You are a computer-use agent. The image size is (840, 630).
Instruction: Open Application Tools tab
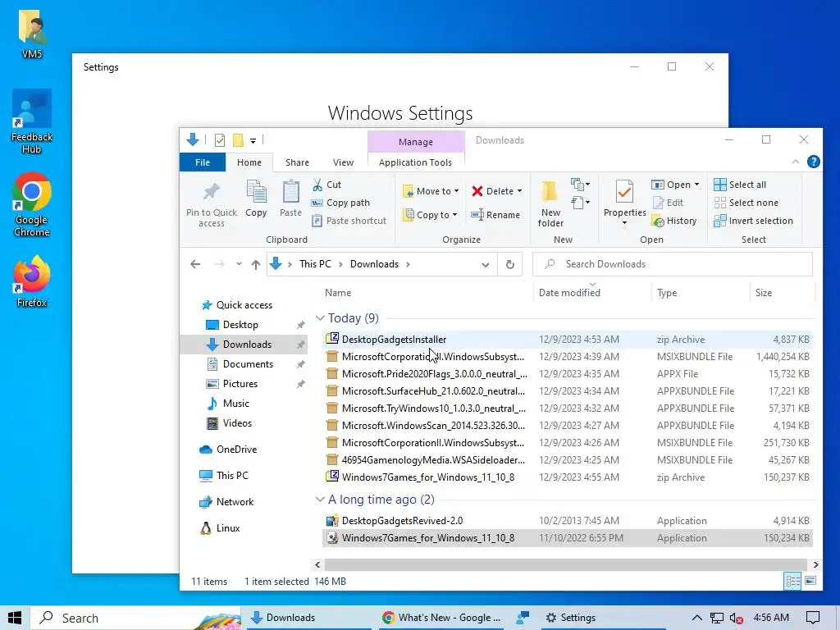pyautogui.click(x=415, y=162)
